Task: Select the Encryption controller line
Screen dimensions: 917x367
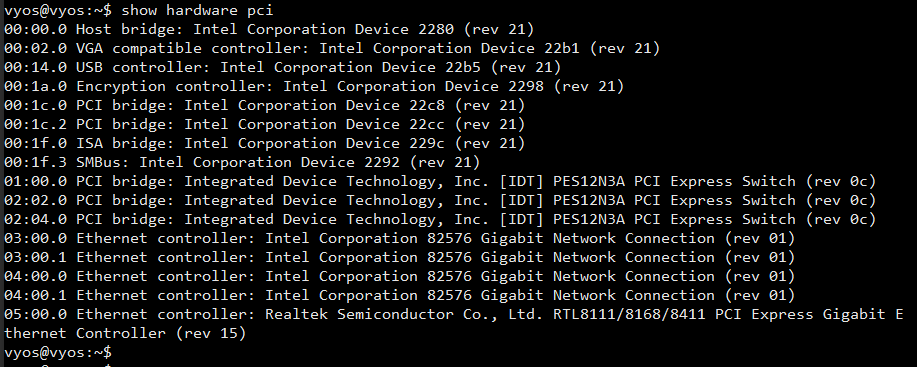Action: pyautogui.click(x=314, y=86)
